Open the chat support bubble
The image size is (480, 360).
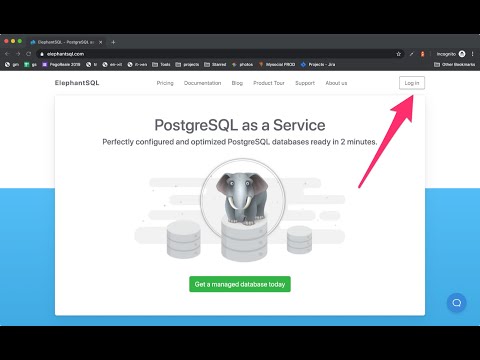[x=456, y=303]
